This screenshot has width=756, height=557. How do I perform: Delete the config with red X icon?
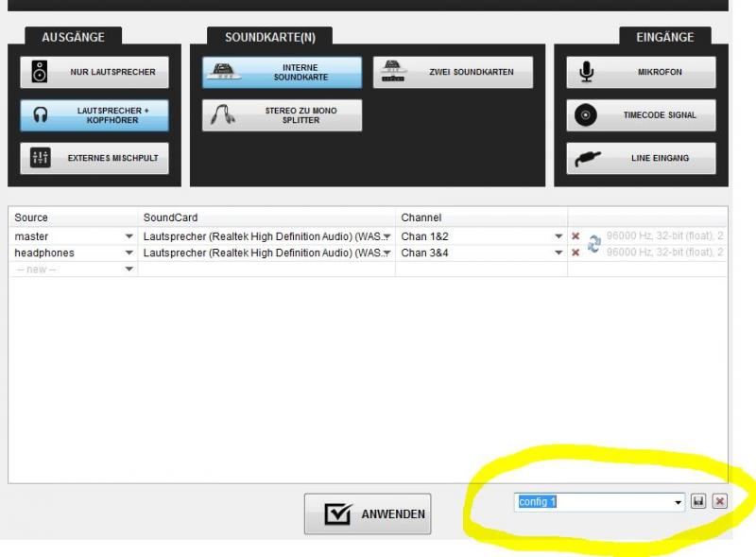pyautogui.click(x=720, y=501)
